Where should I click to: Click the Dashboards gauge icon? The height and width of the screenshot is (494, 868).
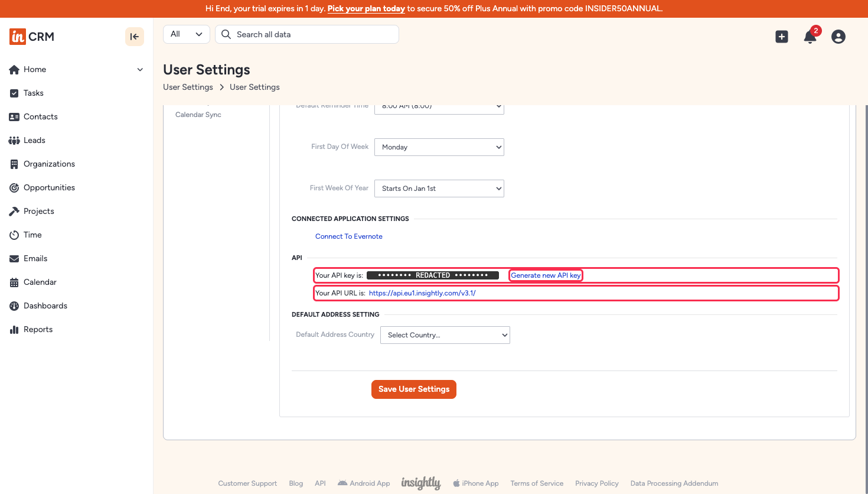[14, 306]
